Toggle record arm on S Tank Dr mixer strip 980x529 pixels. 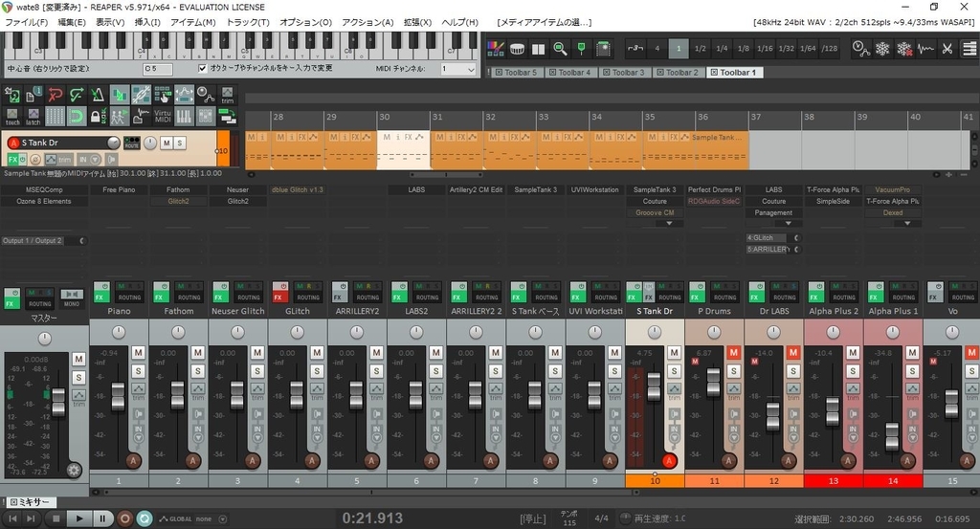coord(669,461)
